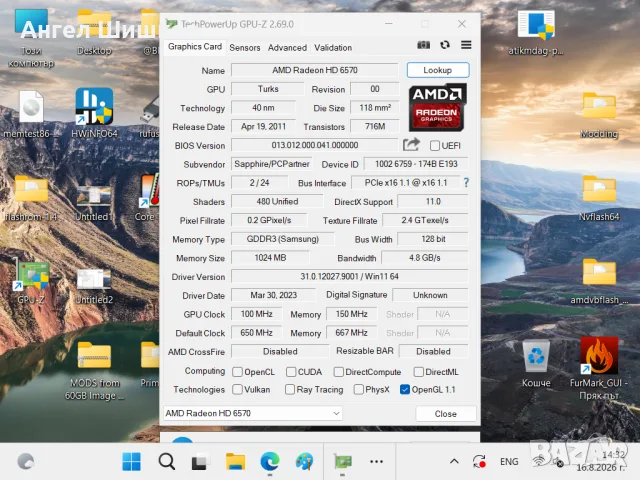
Task: Click the BIOS export share icon
Action: [x=411, y=144]
